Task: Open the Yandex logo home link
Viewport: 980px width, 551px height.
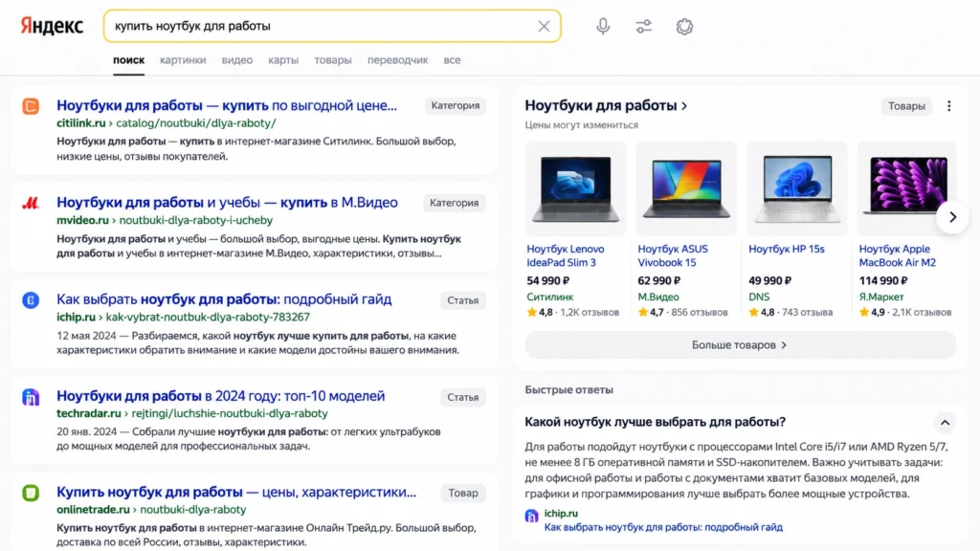Action: [52, 26]
